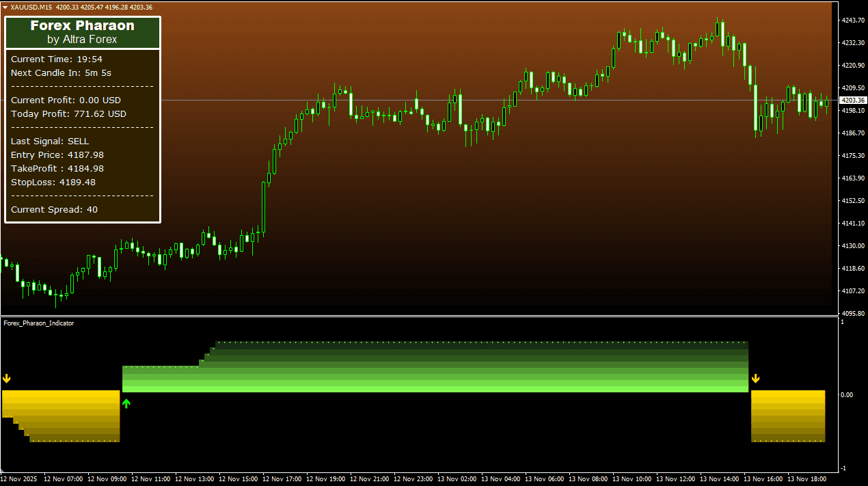Click the green buy arrow in the indicator
The image size is (868, 486).
(126, 403)
